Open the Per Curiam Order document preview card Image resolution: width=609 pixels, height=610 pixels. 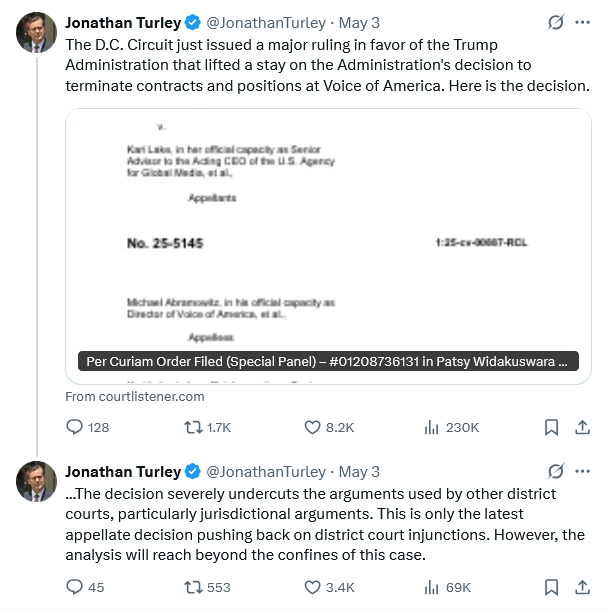pyautogui.click(x=328, y=246)
